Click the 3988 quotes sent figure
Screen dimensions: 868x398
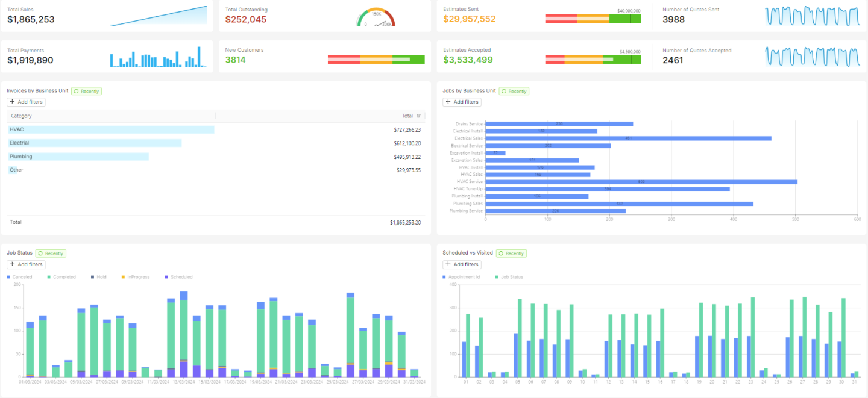673,19
